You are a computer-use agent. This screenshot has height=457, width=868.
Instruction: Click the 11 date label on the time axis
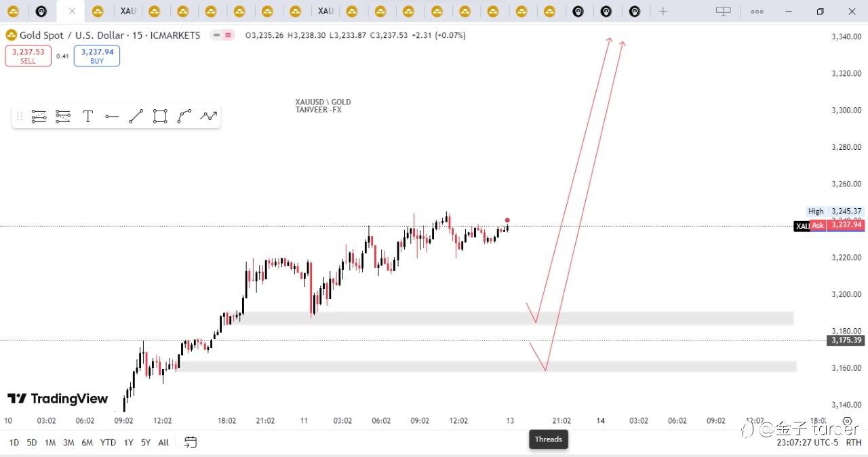(x=304, y=420)
